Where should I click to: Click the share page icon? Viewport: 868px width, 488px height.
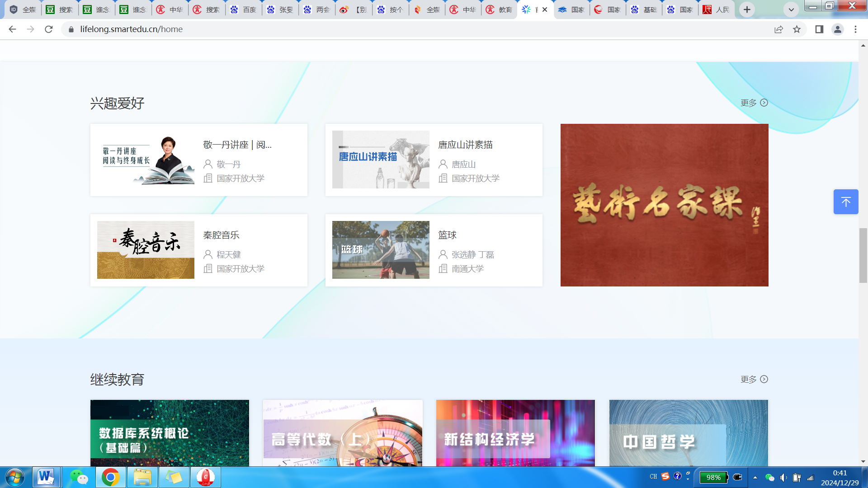click(x=778, y=29)
